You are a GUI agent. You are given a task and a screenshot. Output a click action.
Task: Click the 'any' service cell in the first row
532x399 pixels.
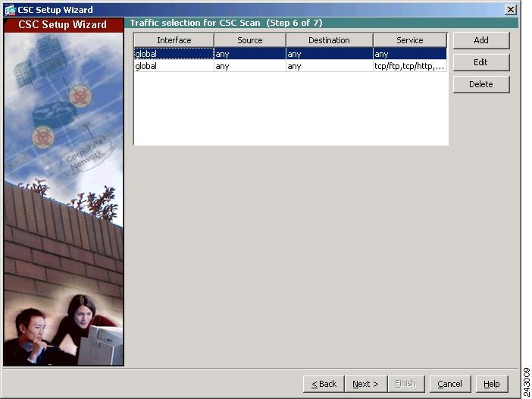coord(410,54)
